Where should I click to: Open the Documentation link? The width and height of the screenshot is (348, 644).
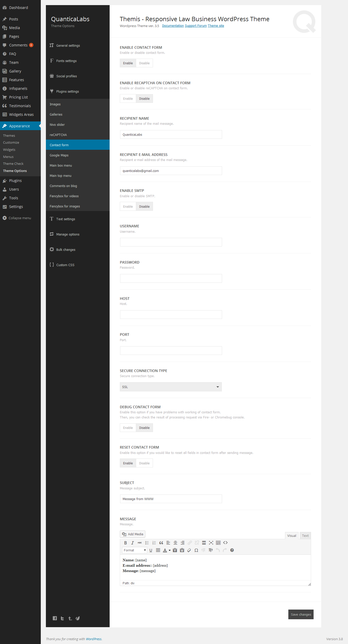pos(173,26)
